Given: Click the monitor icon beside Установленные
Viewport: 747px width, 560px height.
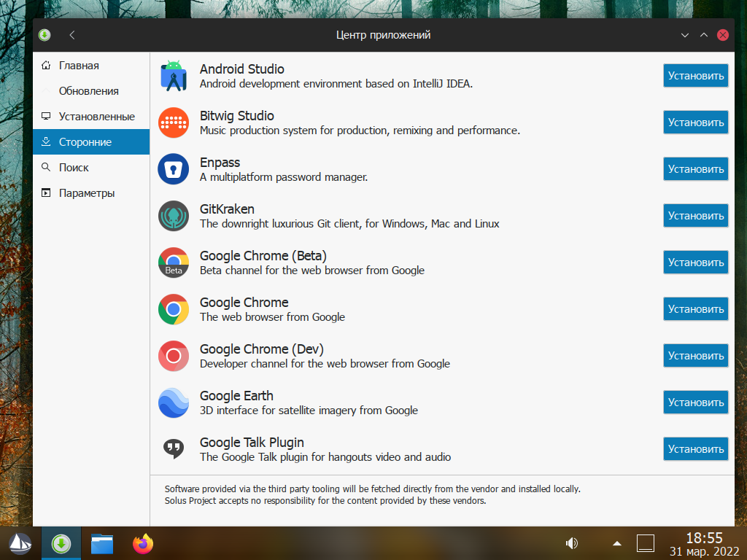Looking at the screenshot, I should coord(46,116).
